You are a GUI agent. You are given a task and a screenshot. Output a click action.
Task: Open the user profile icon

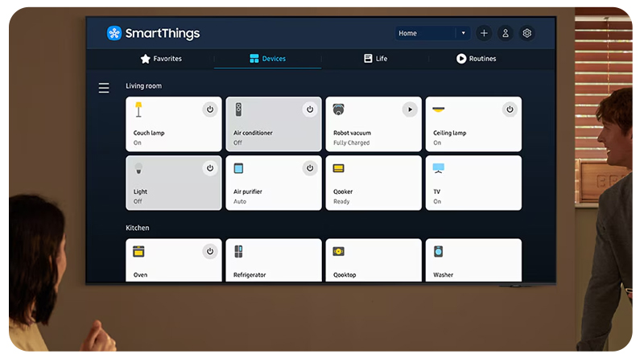(506, 34)
